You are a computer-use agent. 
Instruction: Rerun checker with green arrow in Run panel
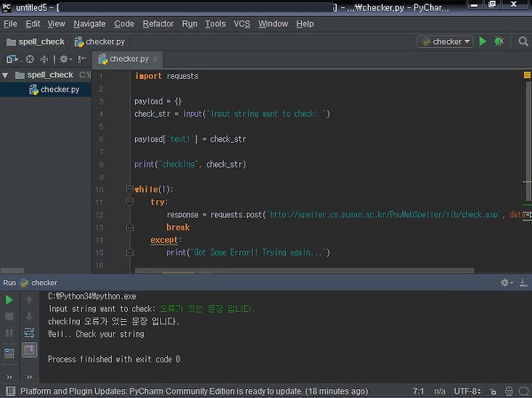coord(9,300)
